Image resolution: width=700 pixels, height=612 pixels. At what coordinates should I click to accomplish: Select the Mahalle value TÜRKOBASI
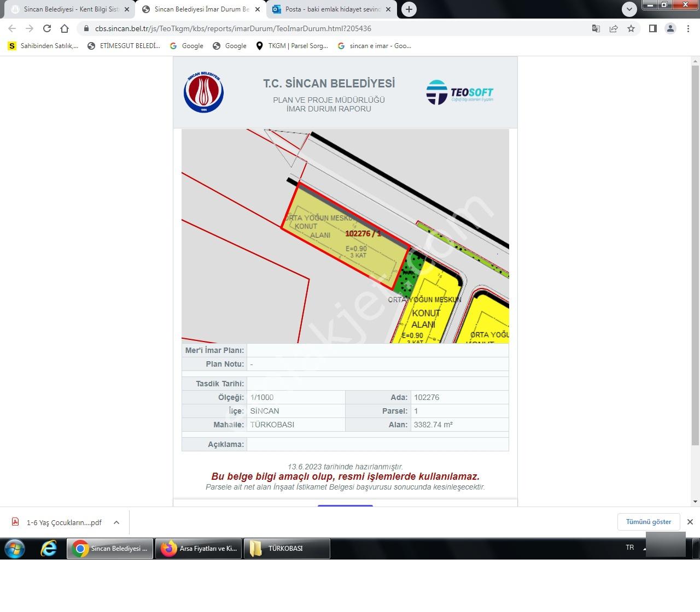[272, 425]
